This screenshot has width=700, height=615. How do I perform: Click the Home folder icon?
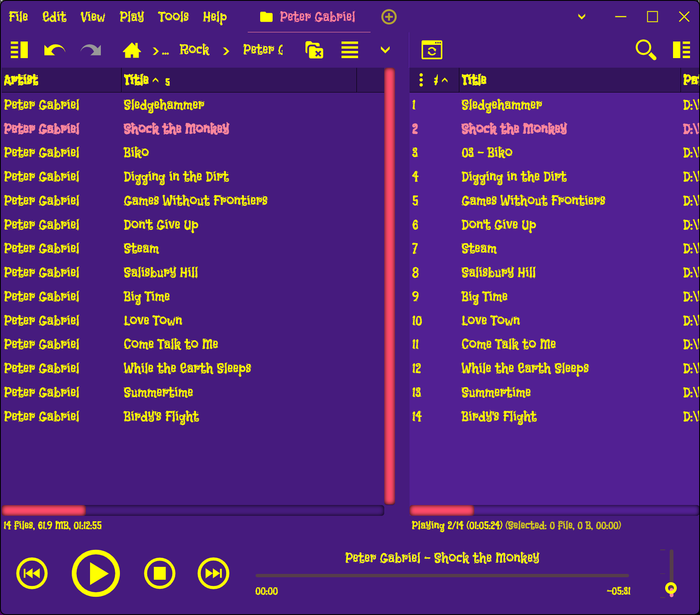pos(132,50)
